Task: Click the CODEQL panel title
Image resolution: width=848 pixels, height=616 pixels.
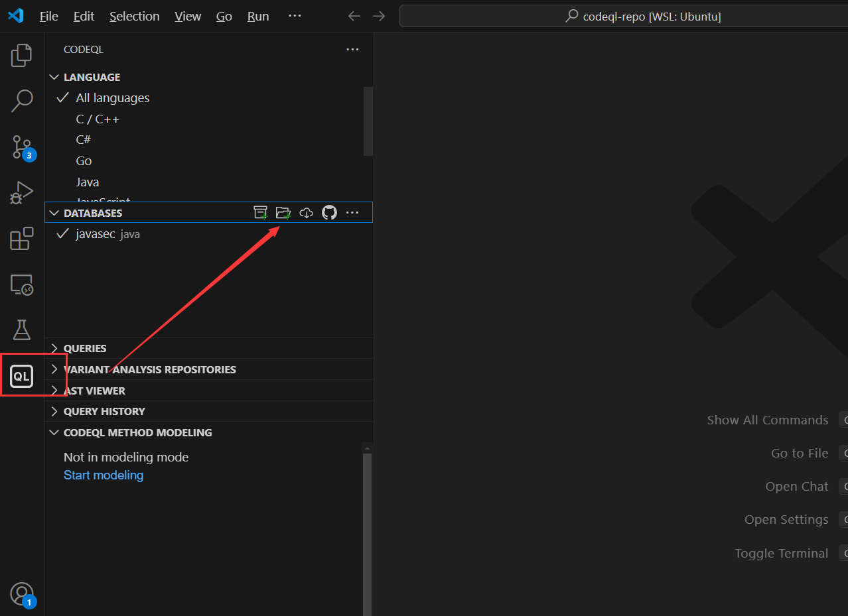Action: pos(84,50)
